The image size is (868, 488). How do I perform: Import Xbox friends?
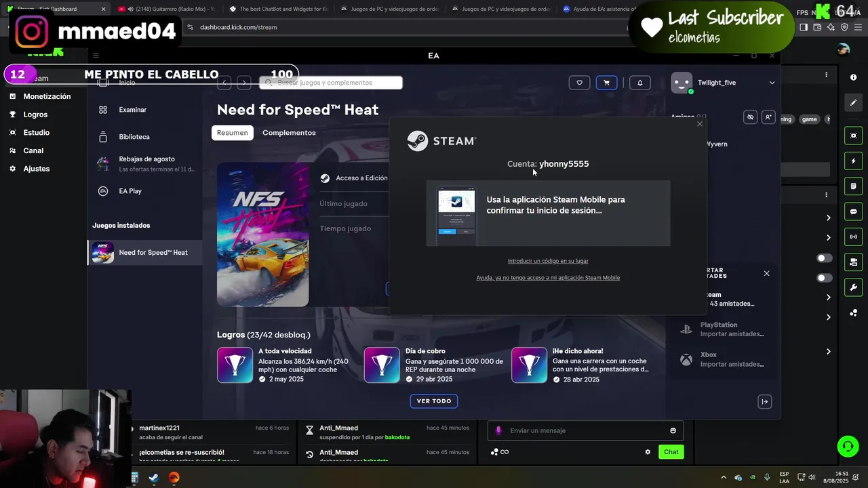(723, 359)
